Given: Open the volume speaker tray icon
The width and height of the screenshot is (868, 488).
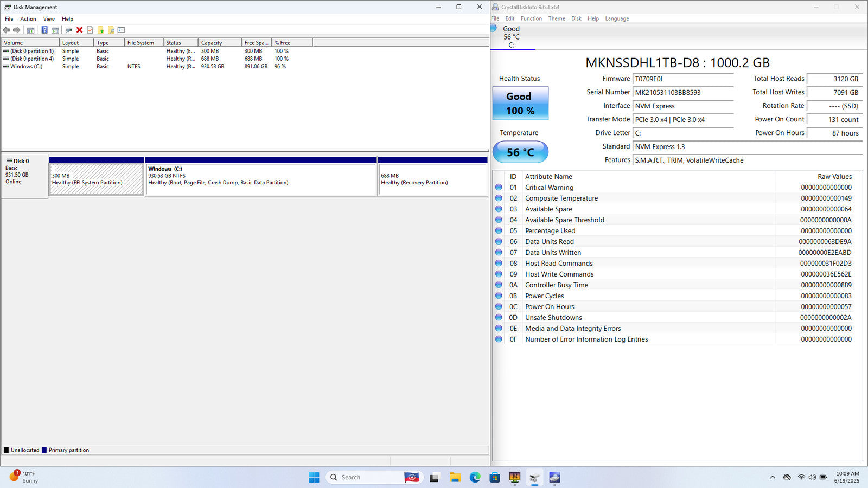Looking at the screenshot, I should 812,477.
